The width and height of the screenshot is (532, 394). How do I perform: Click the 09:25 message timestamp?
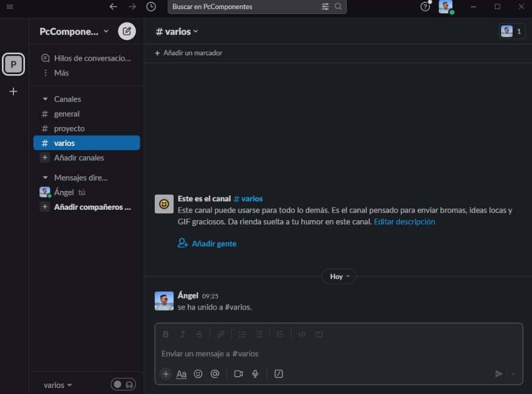(x=210, y=296)
